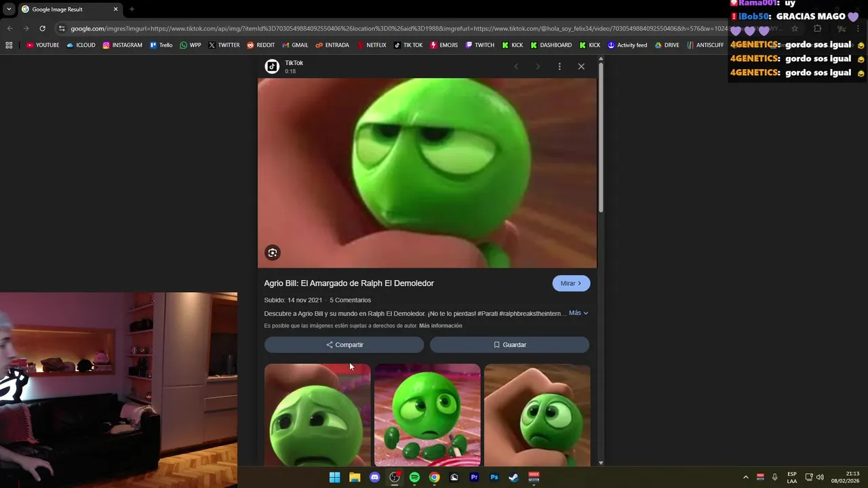This screenshot has width=868, height=488.
Task: Open the YOUTUBE bookmark
Action: point(43,45)
